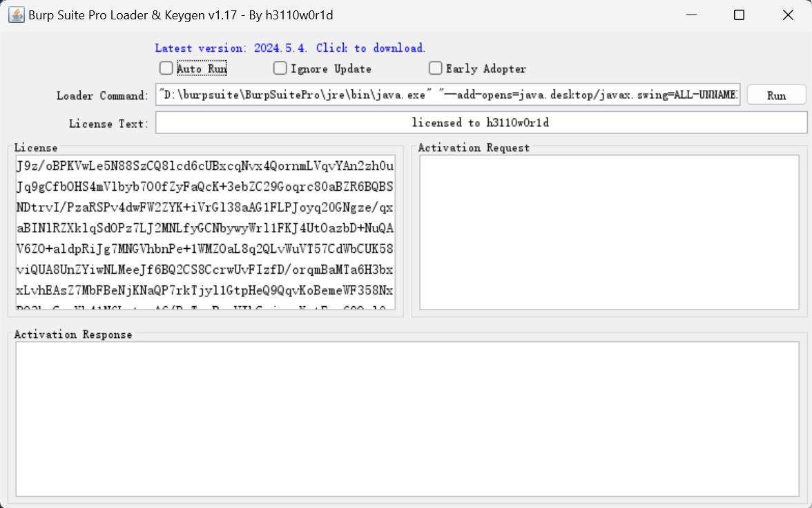Focus the Loader Command input field

[x=448, y=94]
